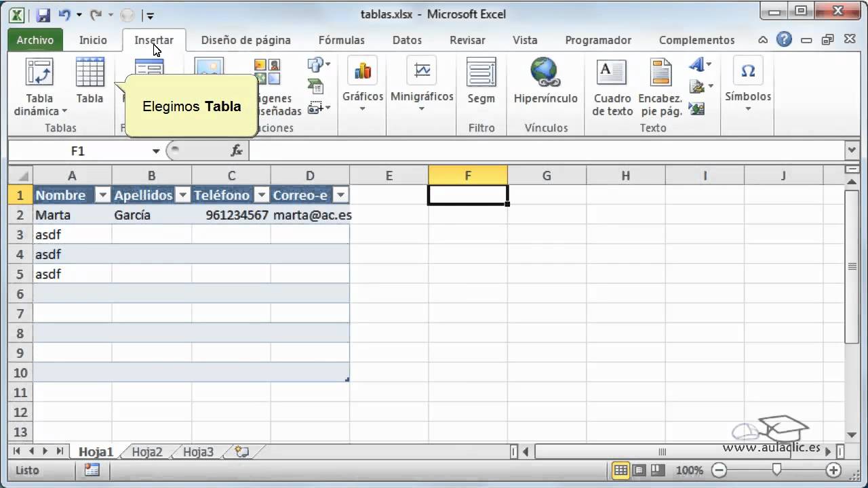Open the Programador tab
This screenshot has height=488, width=868.
598,40
